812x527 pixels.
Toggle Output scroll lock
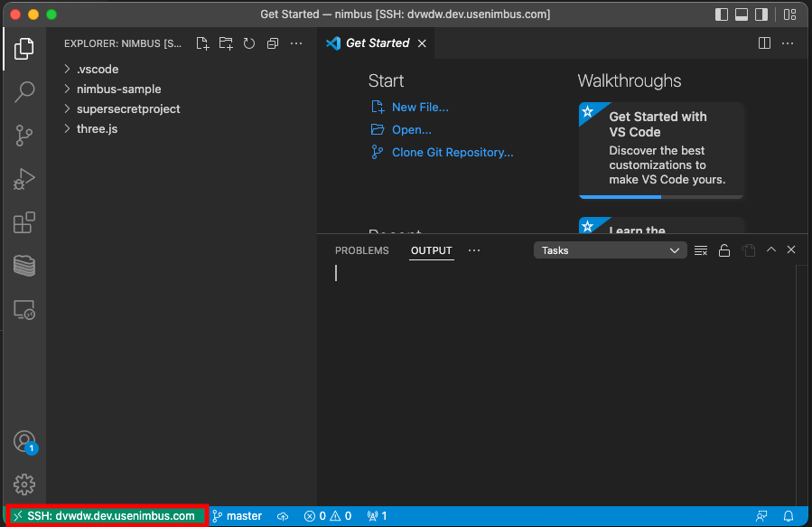(724, 250)
